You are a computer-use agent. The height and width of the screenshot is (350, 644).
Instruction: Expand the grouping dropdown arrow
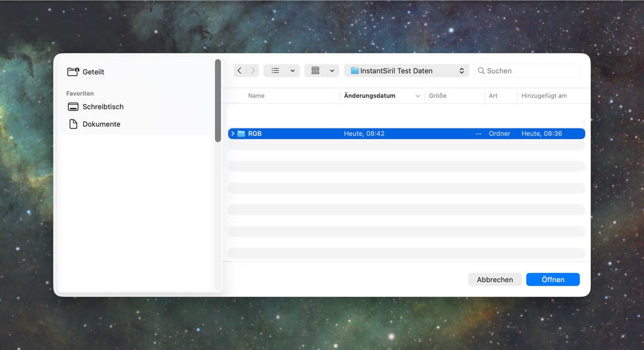tap(332, 71)
